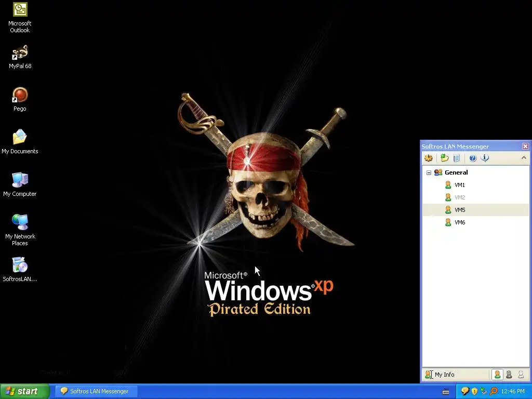Screen dimensions: 532x399
Task: Collapse the General group with the minus box
Action: pyautogui.click(x=429, y=172)
